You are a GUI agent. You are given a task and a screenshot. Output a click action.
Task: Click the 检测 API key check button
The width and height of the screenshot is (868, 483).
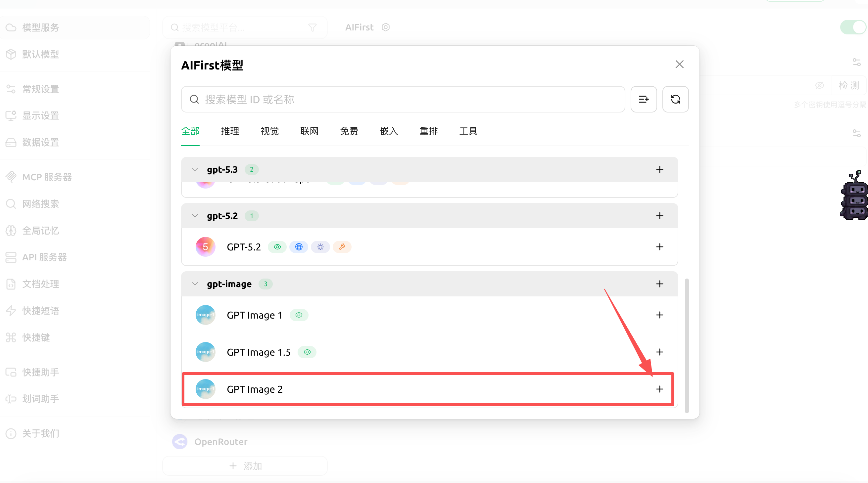(849, 86)
